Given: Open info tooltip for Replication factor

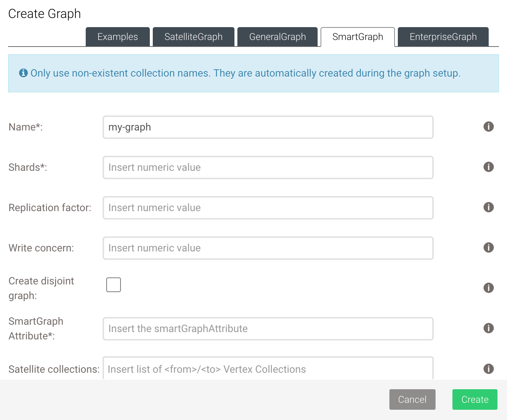Looking at the screenshot, I should pos(488,207).
